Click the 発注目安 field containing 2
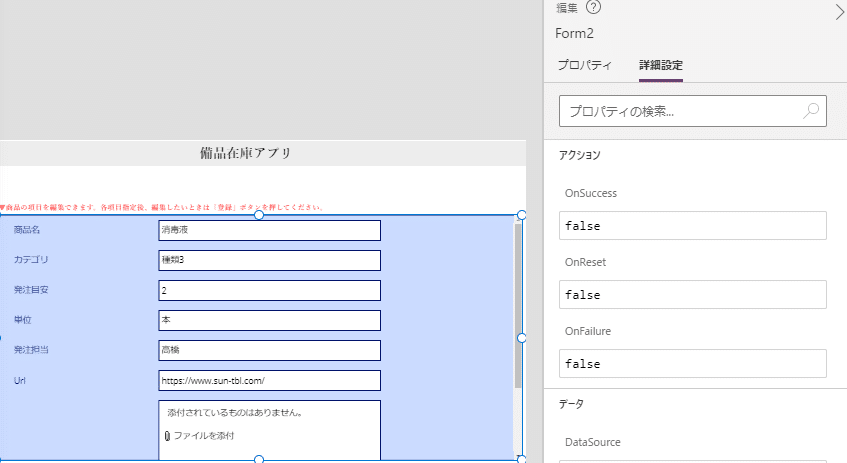847x463 pixels. point(270,290)
